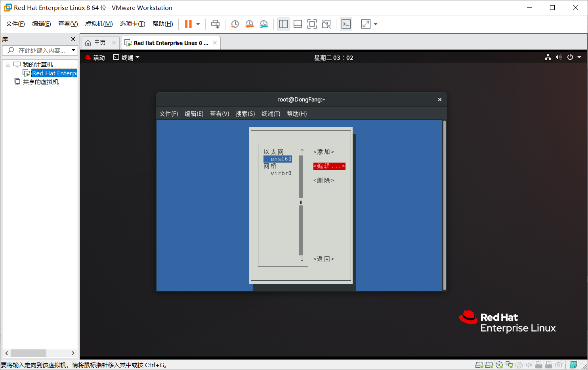The height and width of the screenshot is (370, 588).
Task: Select the virbr0 bridge connection
Action: (281, 173)
